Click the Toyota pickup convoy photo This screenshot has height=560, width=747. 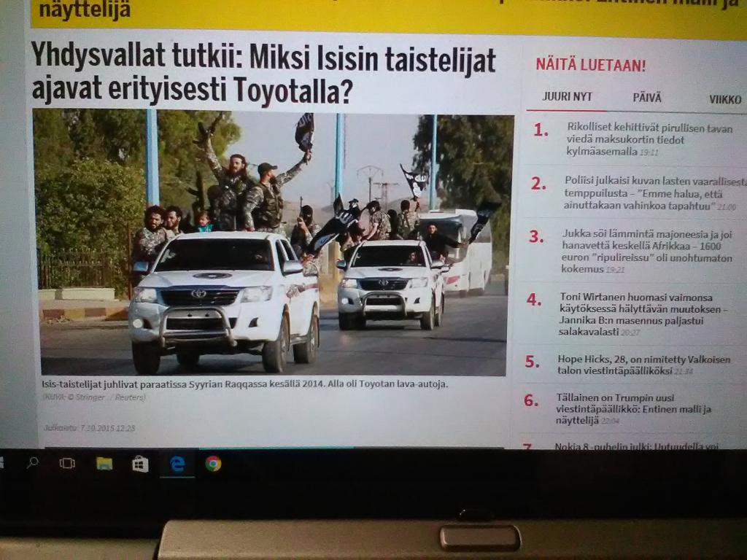coord(273,243)
